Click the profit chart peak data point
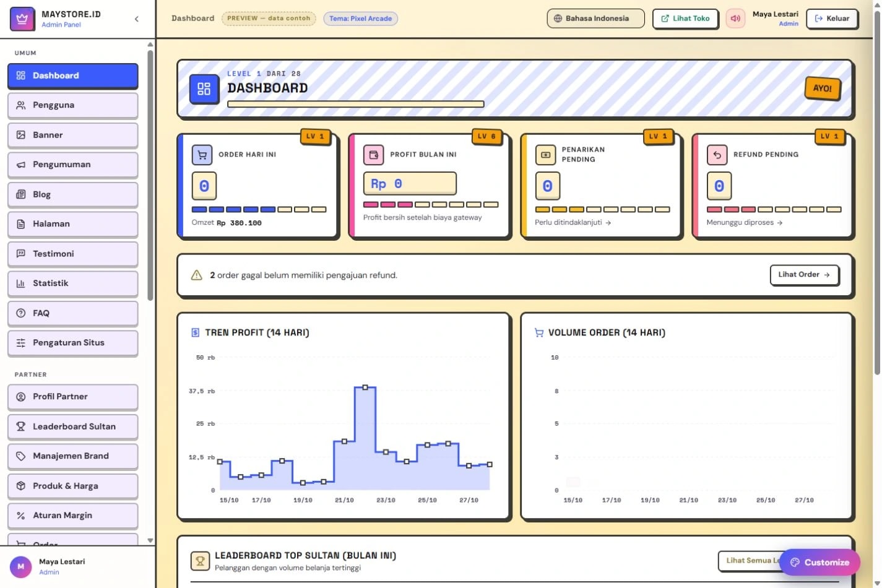The image size is (882, 588). [x=365, y=387]
